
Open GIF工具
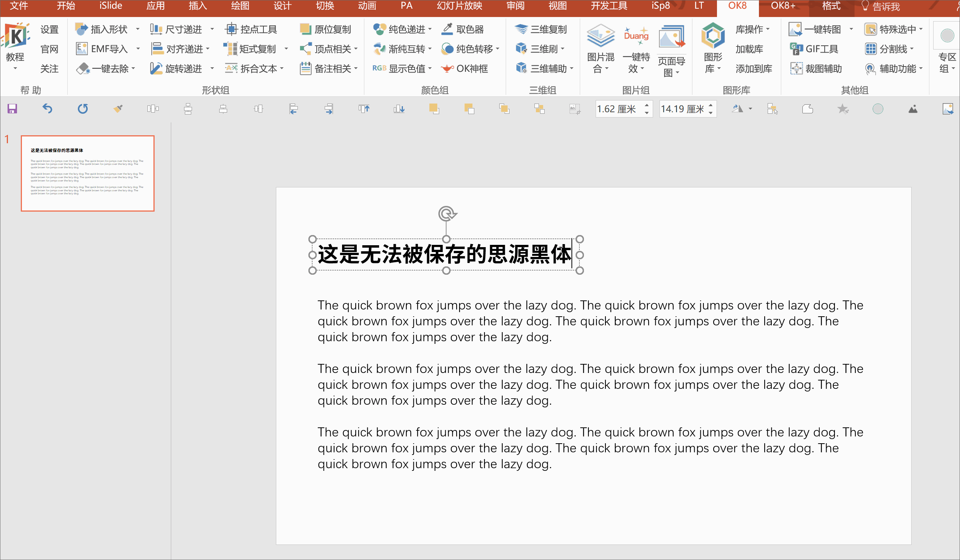[814, 49]
